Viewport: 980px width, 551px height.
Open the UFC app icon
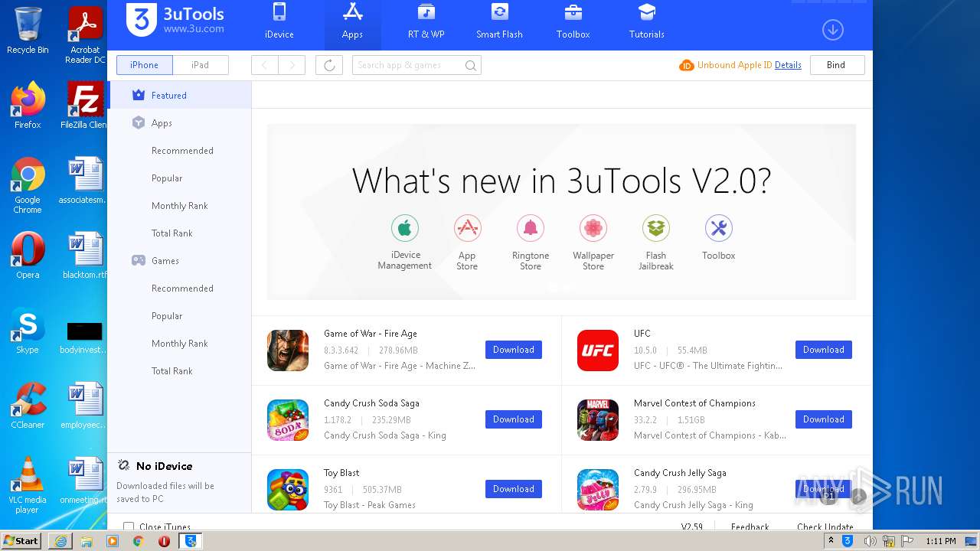[598, 350]
